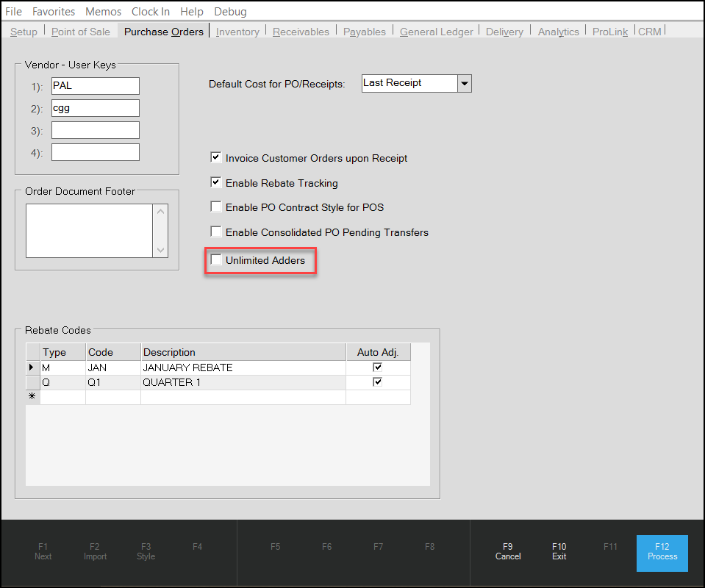Uncheck Invoice Customer Orders upon Receipt

point(216,157)
